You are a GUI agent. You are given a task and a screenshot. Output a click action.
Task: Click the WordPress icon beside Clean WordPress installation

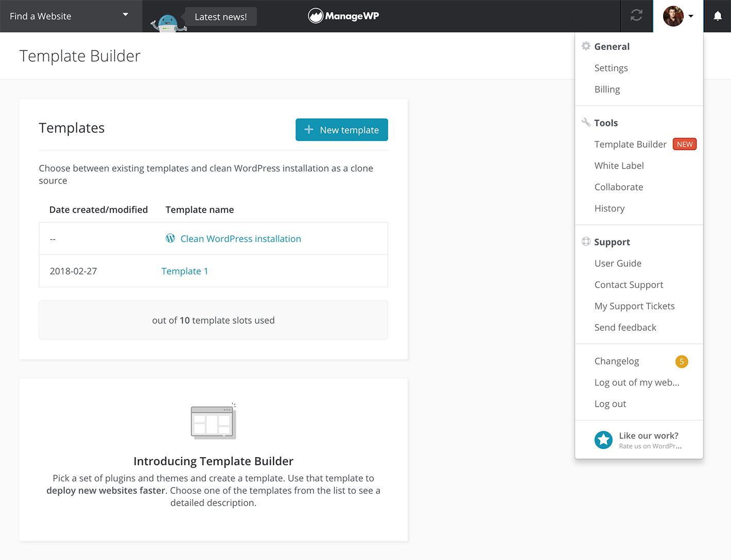(x=170, y=238)
